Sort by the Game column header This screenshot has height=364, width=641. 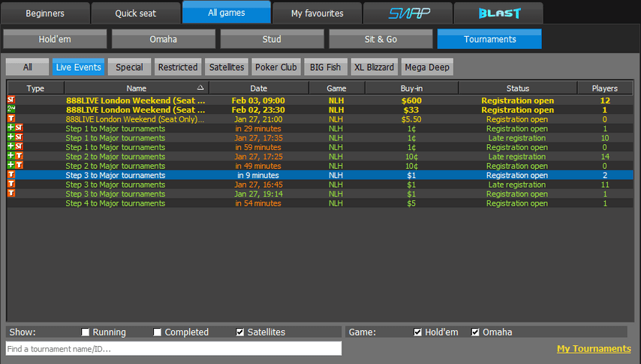click(x=336, y=88)
